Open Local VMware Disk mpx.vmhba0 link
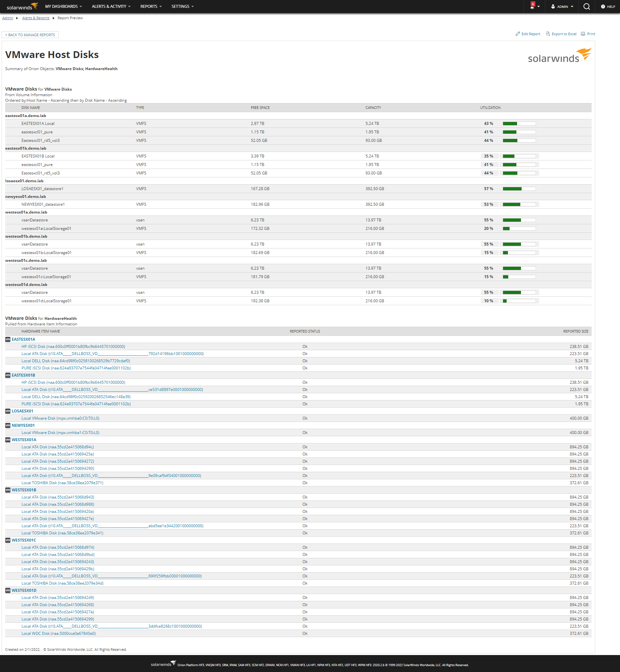620x672 pixels. point(60,418)
